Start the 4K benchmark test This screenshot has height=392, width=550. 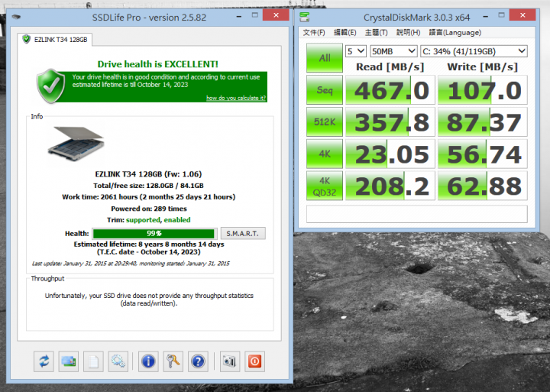[325, 154]
